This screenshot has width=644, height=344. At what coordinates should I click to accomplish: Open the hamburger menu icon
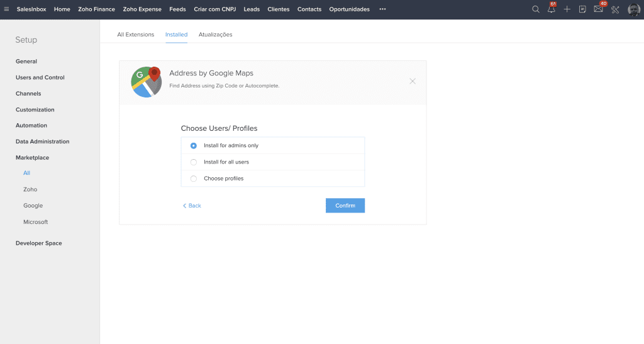7,9
